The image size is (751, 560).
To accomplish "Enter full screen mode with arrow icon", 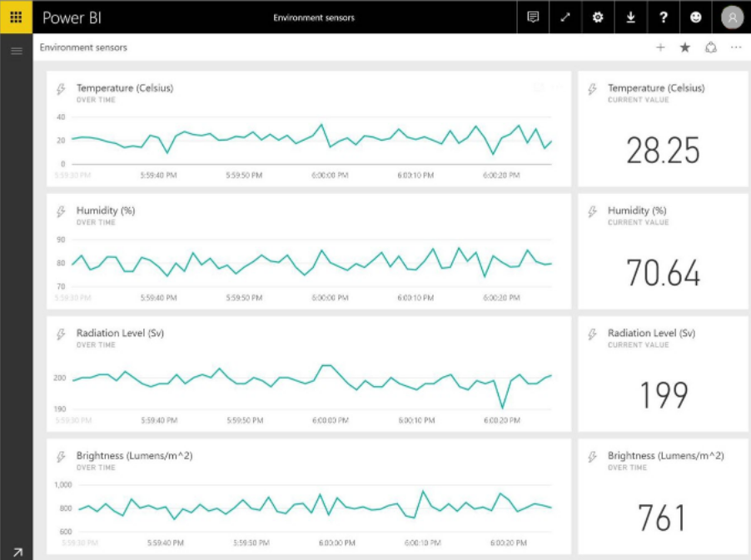I will coord(565,17).
